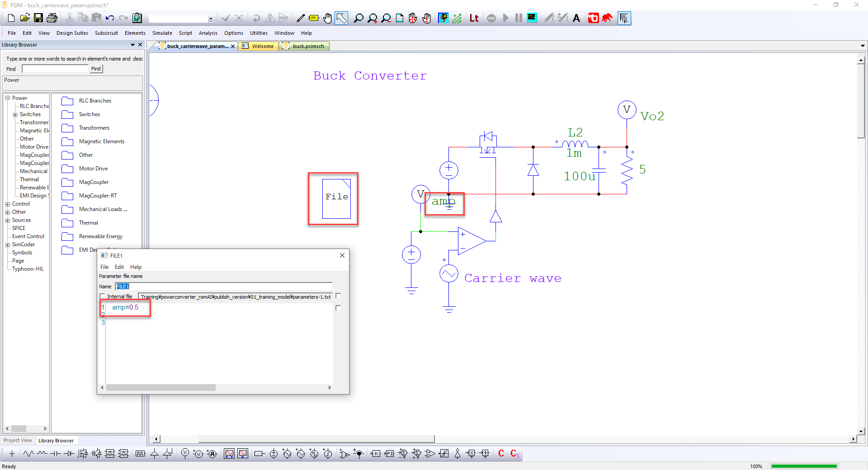Open the Simulate menu
The width and height of the screenshot is (868, 470).
tap(162, 33)
